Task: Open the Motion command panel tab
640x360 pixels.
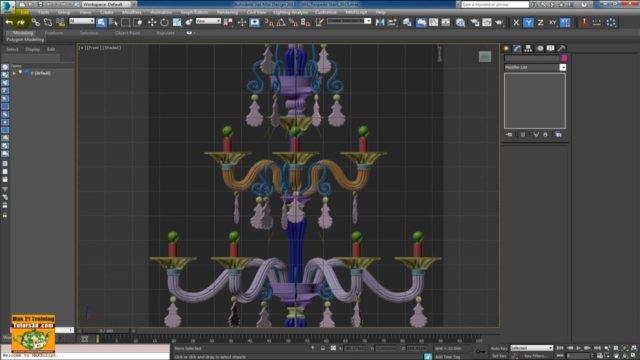Action: pos(540,48)
